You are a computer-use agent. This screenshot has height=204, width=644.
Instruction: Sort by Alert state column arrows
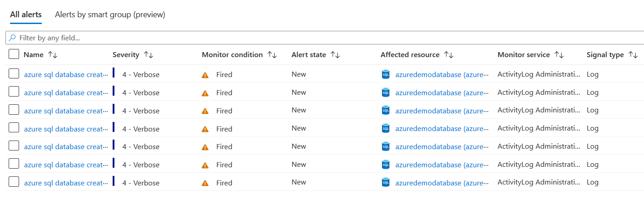(335, 55)
